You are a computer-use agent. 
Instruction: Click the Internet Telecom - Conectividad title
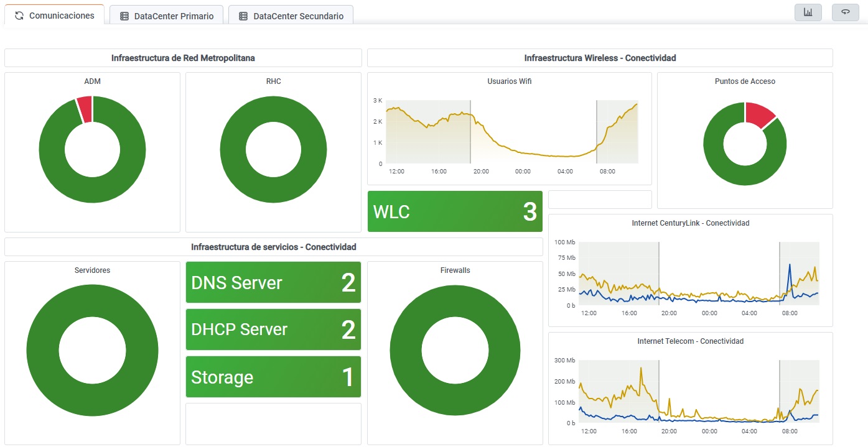[690, 341]
